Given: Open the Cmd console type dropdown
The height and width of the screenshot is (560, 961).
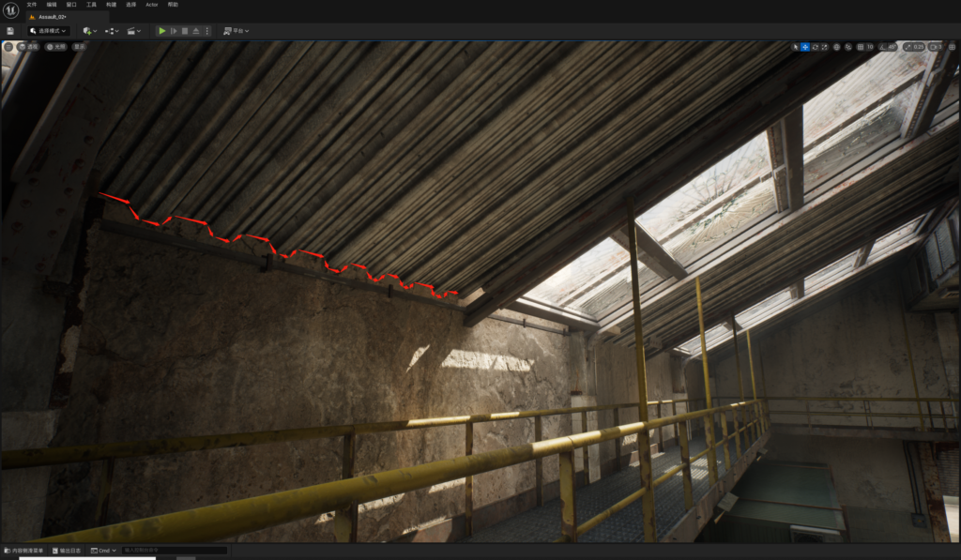Looking at the screenshot, I should [x=103, y=551].
